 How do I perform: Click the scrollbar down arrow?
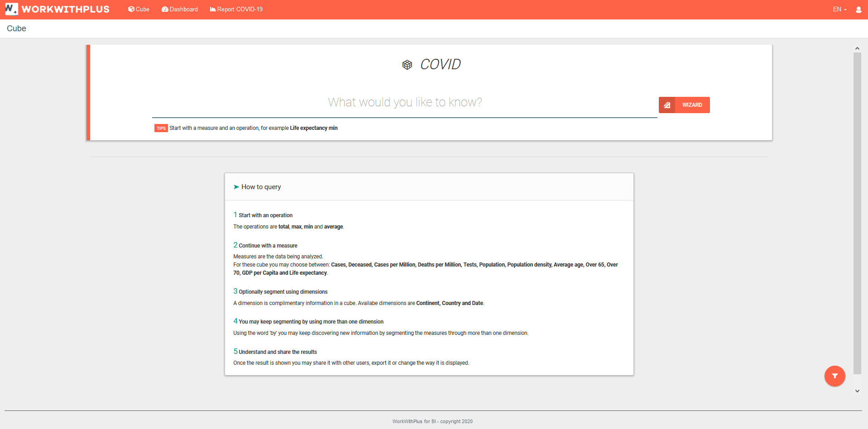[x=857, y=391]
